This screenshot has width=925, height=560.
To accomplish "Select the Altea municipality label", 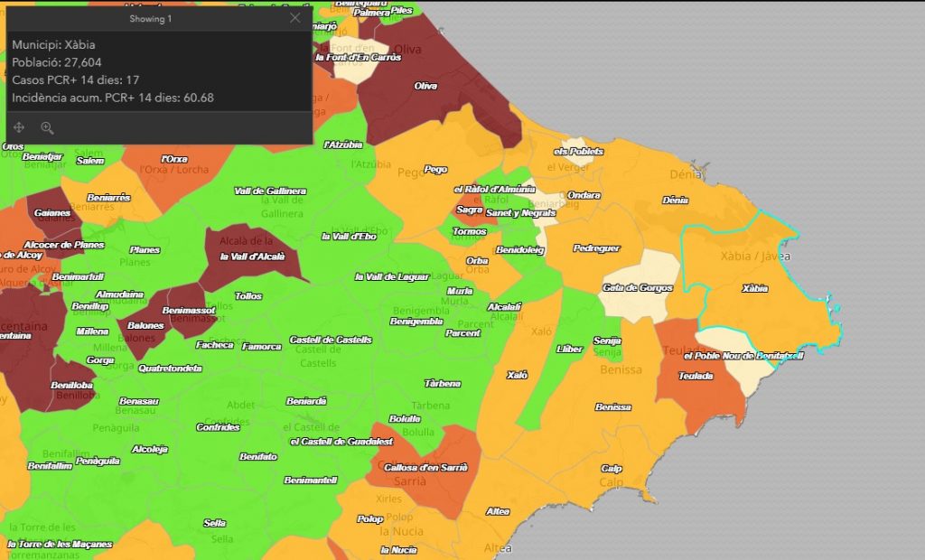I will tap(498, 511).
